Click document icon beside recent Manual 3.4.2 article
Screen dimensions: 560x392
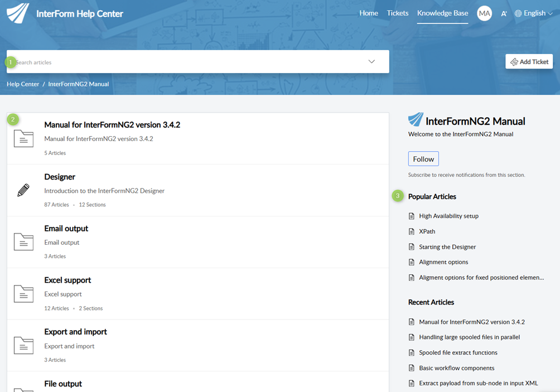pyautogui.click(x=412, y=322)
